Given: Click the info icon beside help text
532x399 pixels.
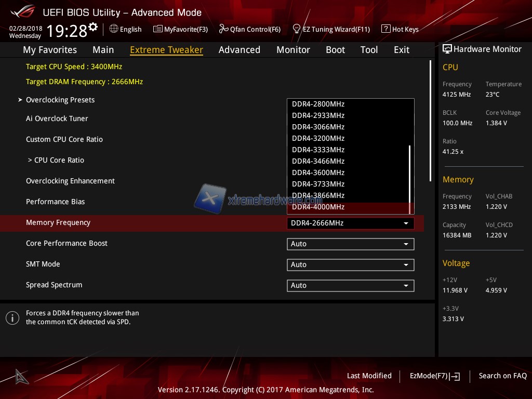Looking at the screenshot, I should click(x=12, y=317).
